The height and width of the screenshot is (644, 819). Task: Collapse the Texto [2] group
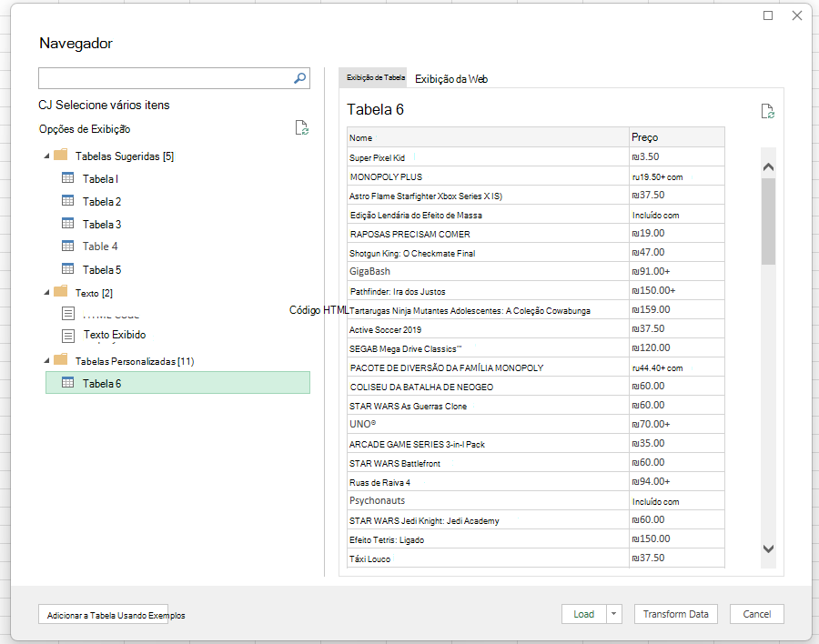pyautogui.click(x=46, y=293)
